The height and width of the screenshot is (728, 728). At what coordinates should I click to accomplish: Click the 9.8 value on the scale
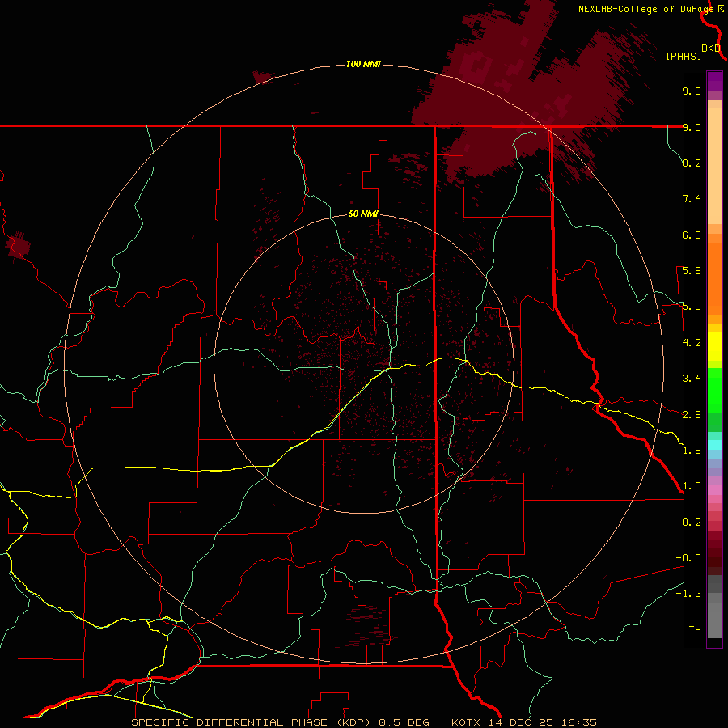click(692, 91)
